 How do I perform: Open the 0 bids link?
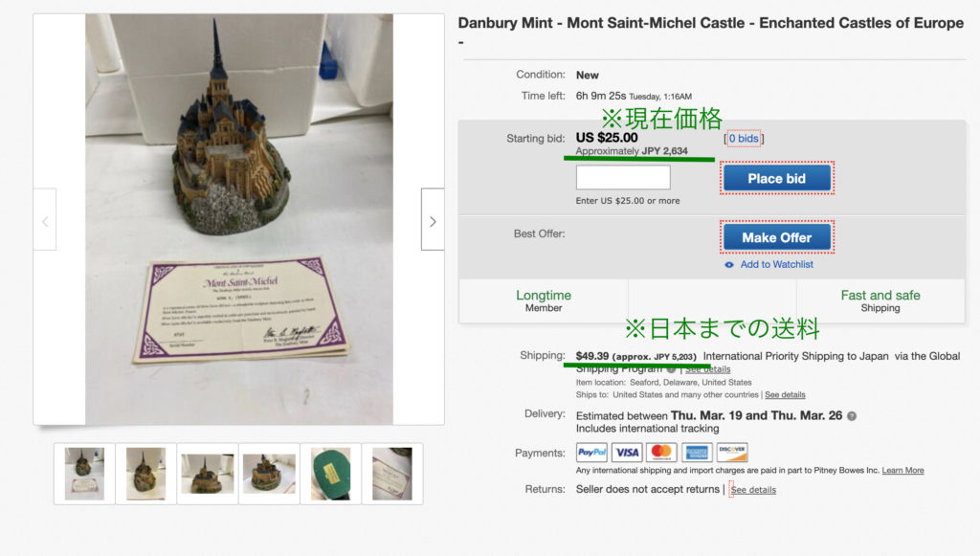pyautogui.click(x=743, y=138)
